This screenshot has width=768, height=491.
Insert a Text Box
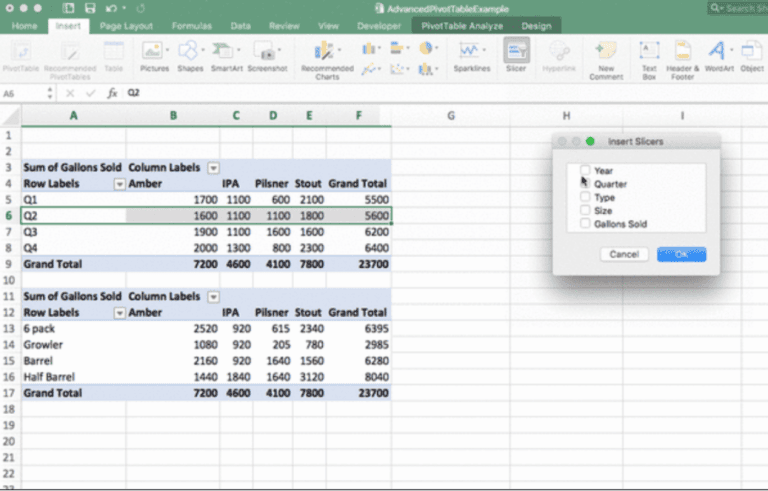(x=649, y=54)
